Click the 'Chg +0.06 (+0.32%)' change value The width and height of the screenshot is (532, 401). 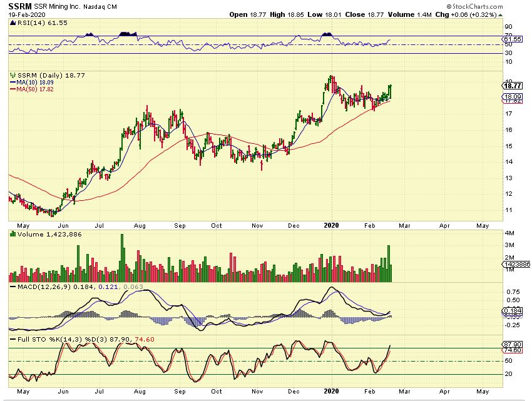[466, 14]
